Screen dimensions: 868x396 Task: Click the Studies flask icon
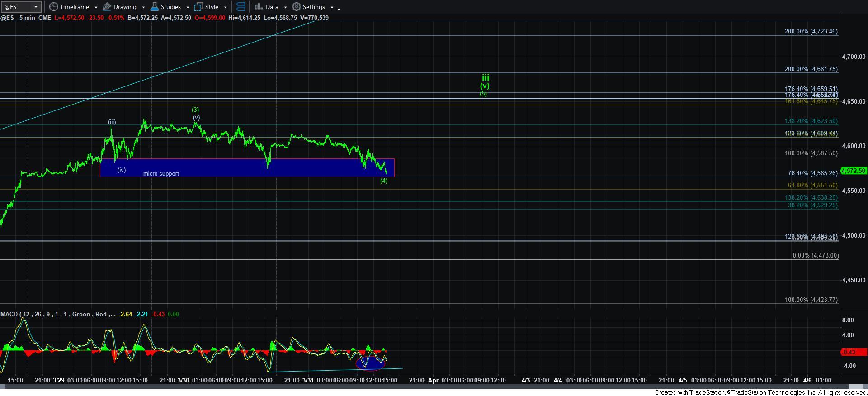pyautogui.click(x=154, y=7)
